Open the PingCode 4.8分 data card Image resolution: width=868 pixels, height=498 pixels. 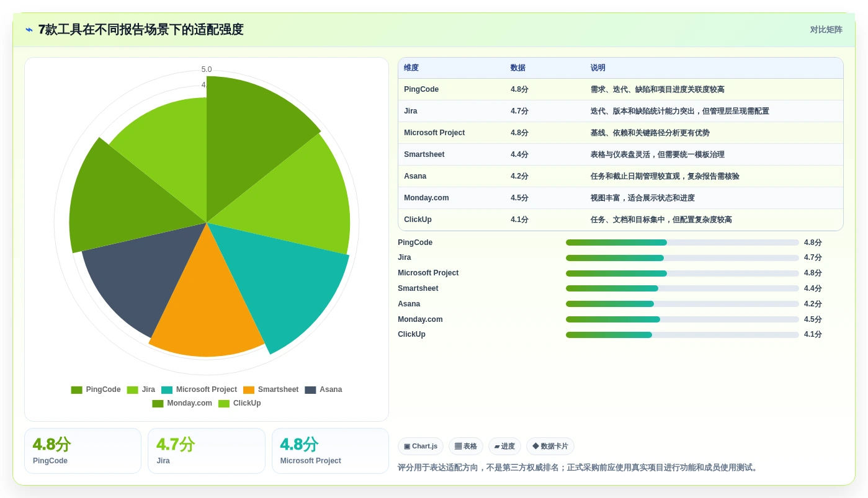click(83, 451)
